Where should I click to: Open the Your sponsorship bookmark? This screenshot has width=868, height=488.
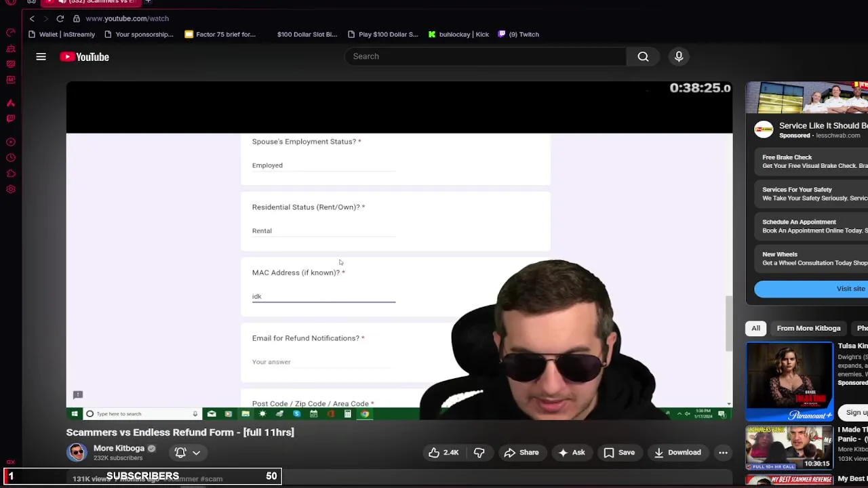coord(138,35)
